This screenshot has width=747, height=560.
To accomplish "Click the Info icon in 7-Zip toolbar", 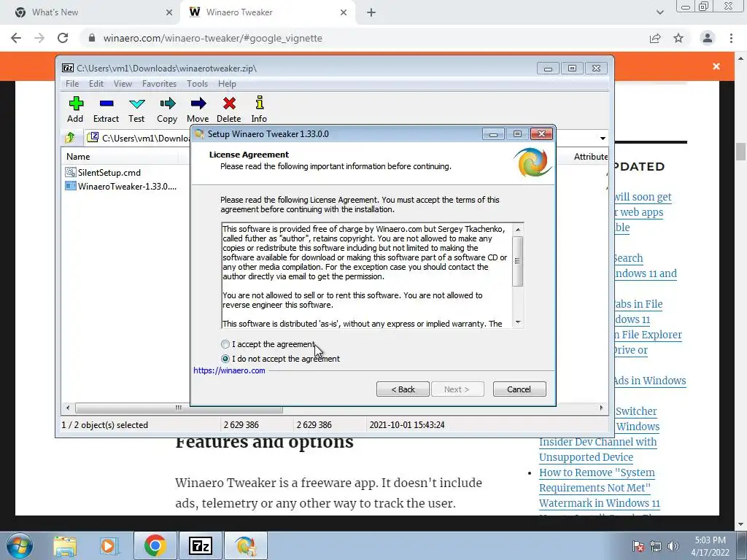I will pyautogui.click(x=259, y=109).
